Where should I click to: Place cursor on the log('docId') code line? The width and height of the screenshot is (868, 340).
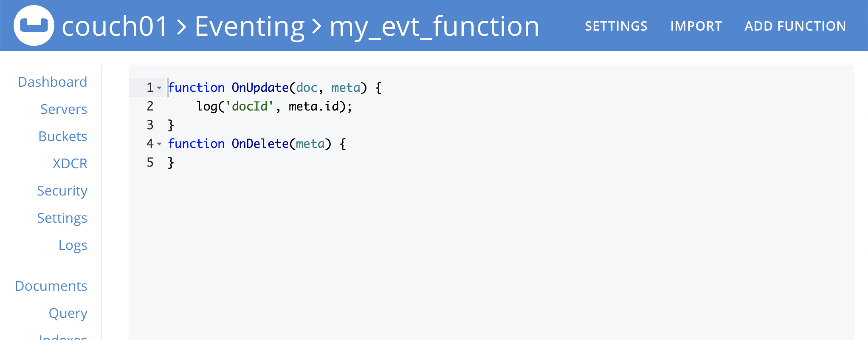274,106
